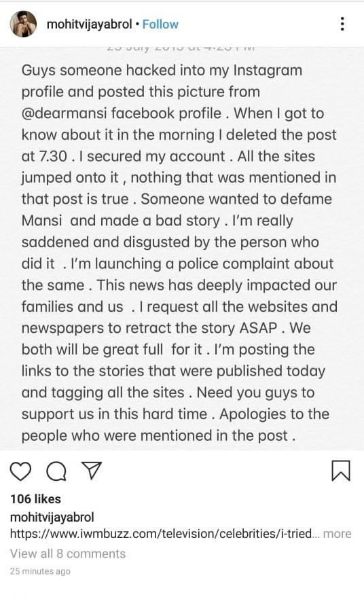Click the '25 minutes ago' timestamp
This screenshot has height=597, width=364.
(40, 571)
